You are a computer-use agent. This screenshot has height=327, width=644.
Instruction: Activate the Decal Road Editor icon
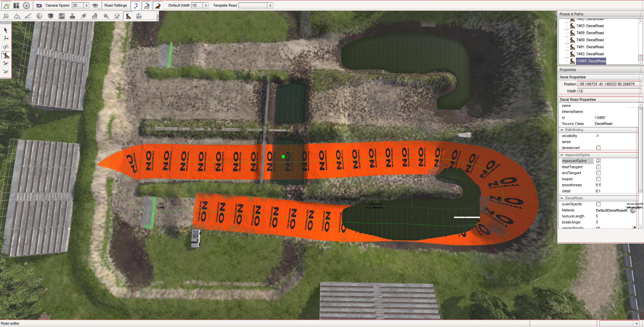128,16
